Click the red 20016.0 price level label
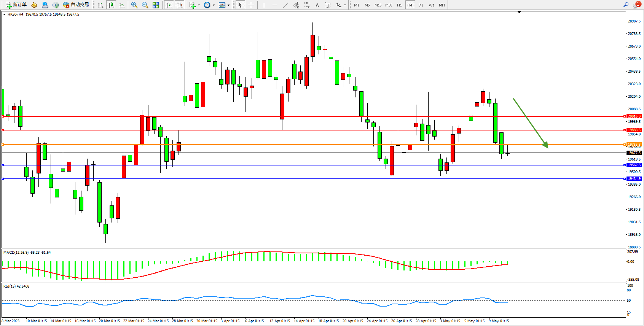The width and height of the screenshot is (644, 326). (634, 116)
